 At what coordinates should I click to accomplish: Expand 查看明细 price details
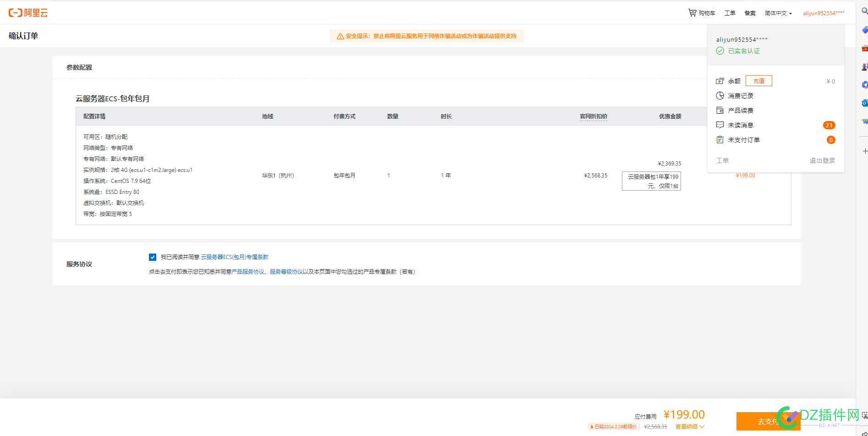(x=690, y=427)
